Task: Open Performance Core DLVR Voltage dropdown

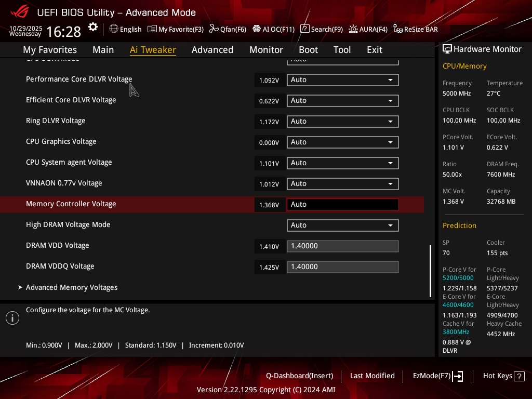Action: point(343,80)
